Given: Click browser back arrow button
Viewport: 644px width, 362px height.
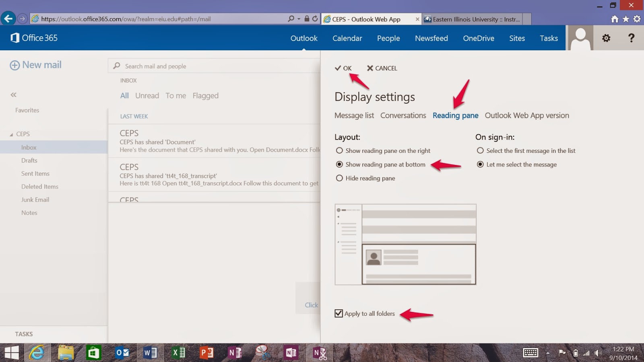Looking at the screenshot, I should [8, 19].
